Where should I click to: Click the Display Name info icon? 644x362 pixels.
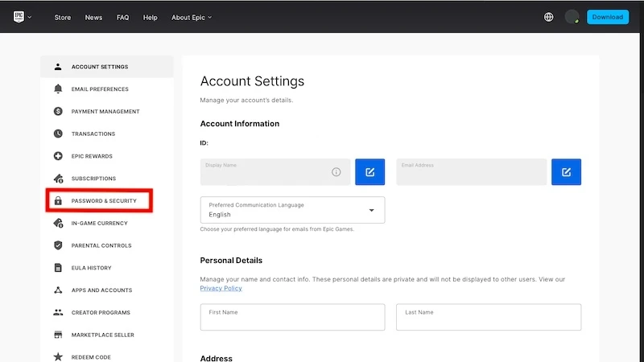pos(336,172)
